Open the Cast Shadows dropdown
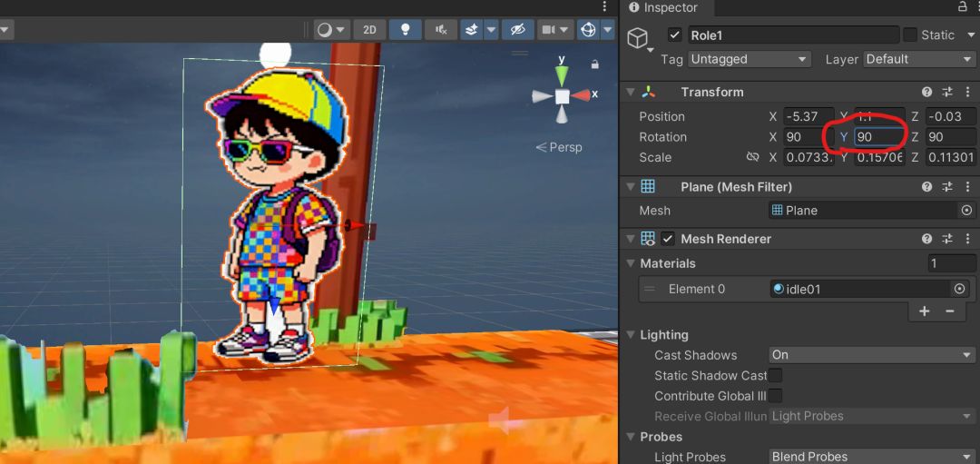This screenshot has width=980, height=464. [x=870, y=355]
